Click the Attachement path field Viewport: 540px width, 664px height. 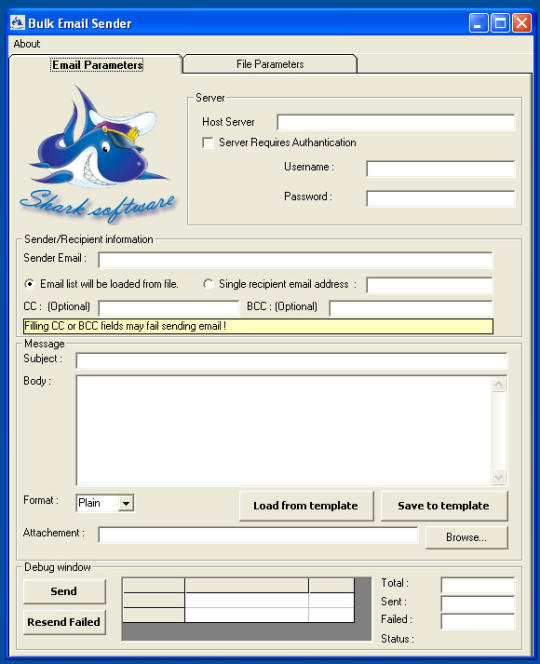pos(258,535)
